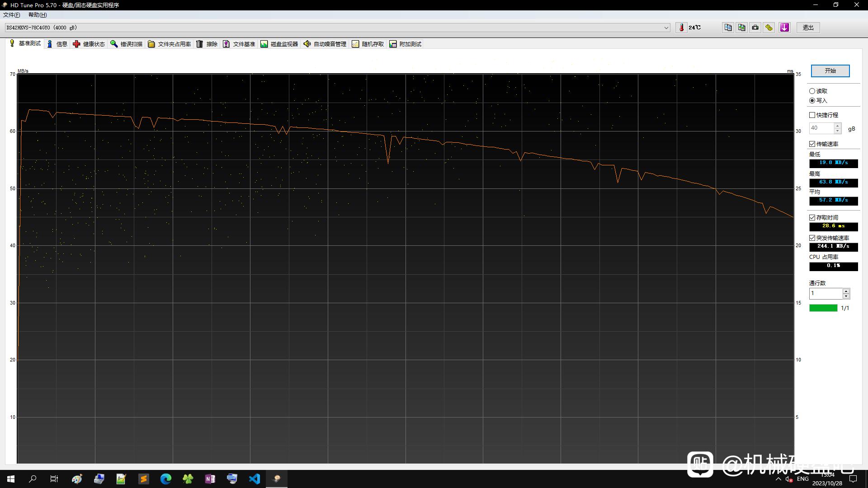
Task: Click the 退出 exit button
Action: point(808,28)
